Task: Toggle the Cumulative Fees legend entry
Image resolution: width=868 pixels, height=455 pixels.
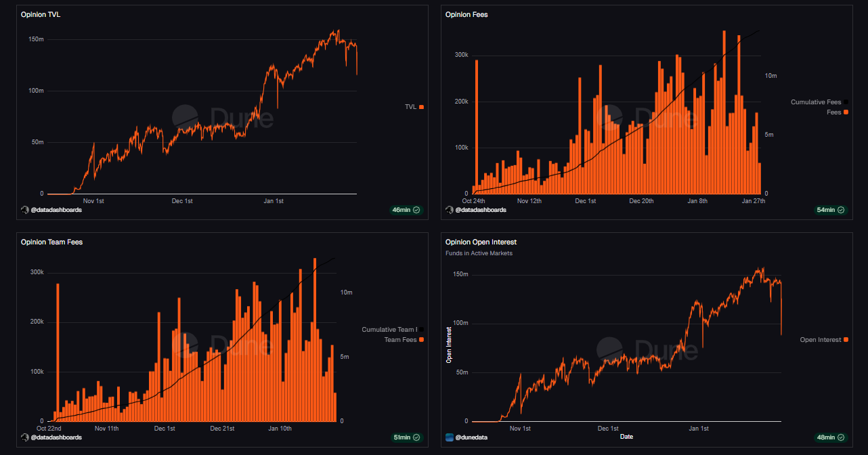Action: click(x=817, y=102)
